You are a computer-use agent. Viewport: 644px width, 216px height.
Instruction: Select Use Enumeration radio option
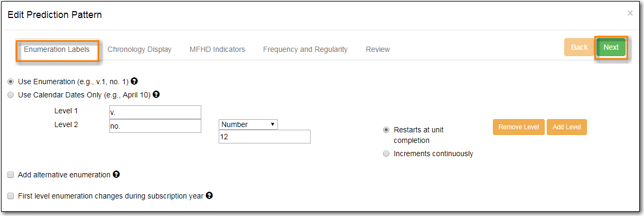pos(11,82)
